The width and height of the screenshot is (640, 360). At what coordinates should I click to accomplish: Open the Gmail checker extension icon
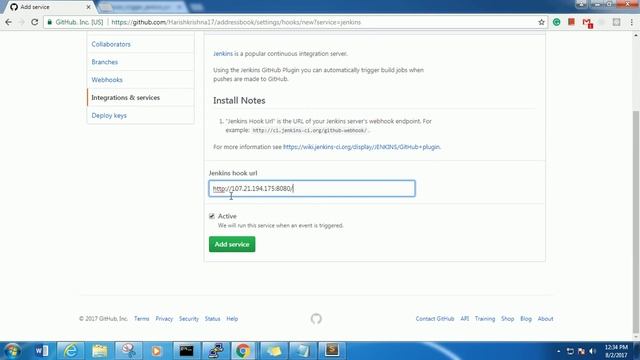pos(587,23)
